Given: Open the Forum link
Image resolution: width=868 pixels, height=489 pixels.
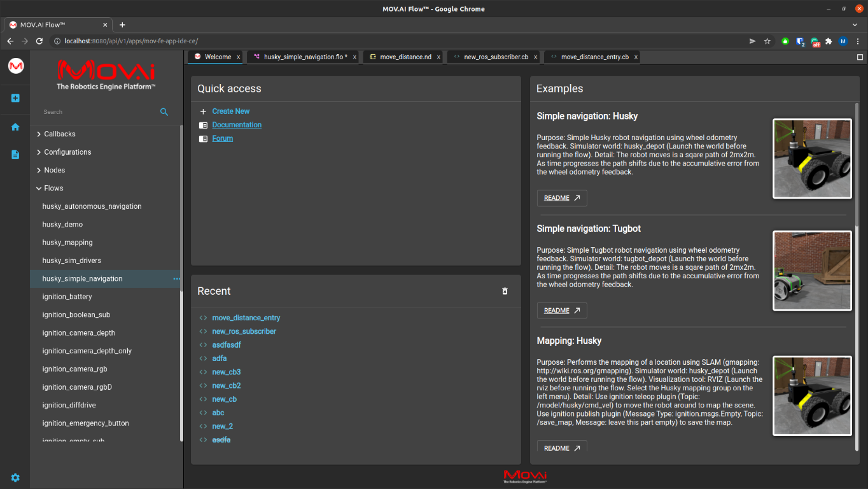Looking at the screenshot, I should point(223,138).
